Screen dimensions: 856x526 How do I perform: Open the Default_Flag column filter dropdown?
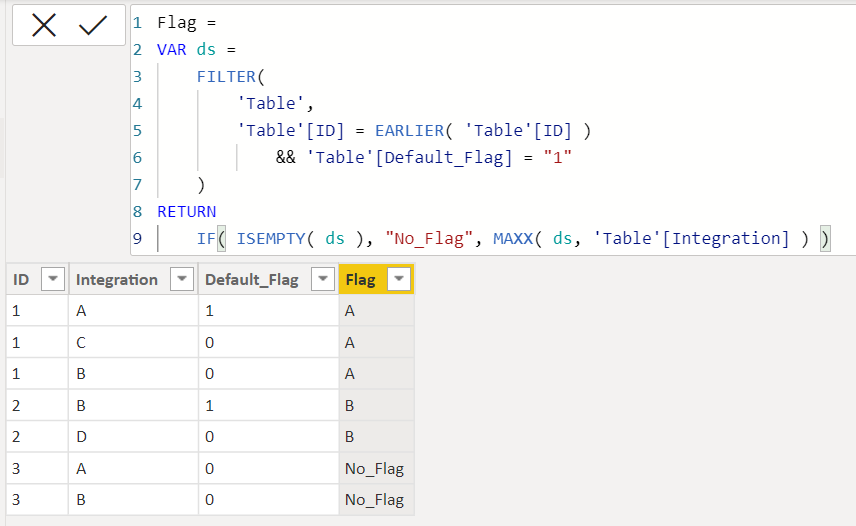(323, 279)
